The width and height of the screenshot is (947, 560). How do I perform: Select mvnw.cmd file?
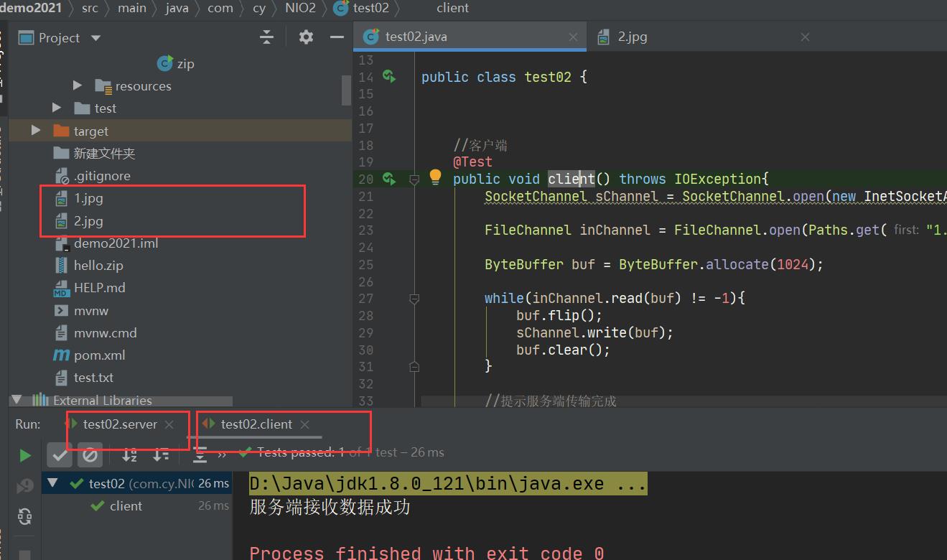95,333
